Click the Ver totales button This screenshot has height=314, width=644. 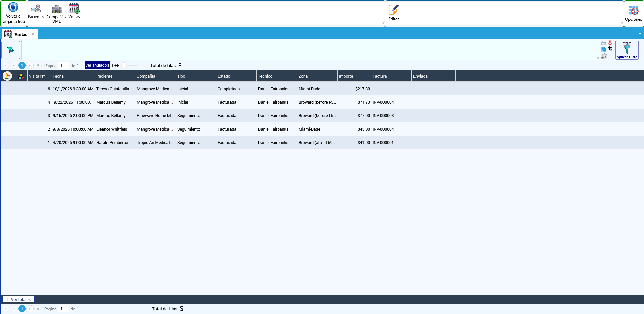tap(19, 299)
